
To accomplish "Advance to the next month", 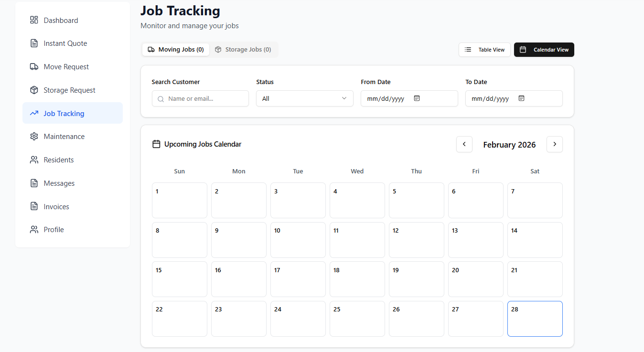I will [x=554, y=144].
